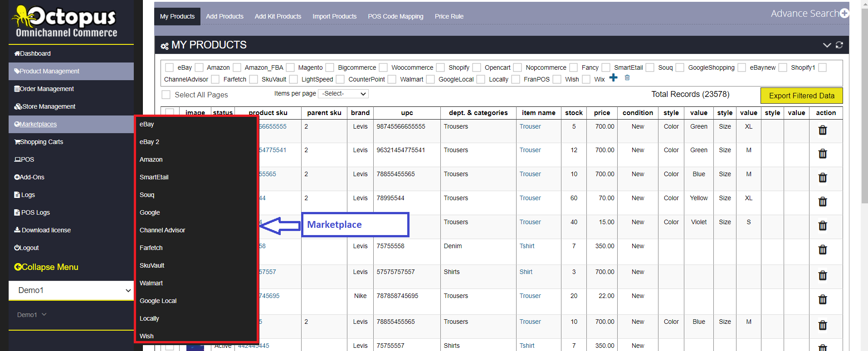868x351 pixels.
Task: Check the Amazon filter checkbox
Action: (199, 67)
